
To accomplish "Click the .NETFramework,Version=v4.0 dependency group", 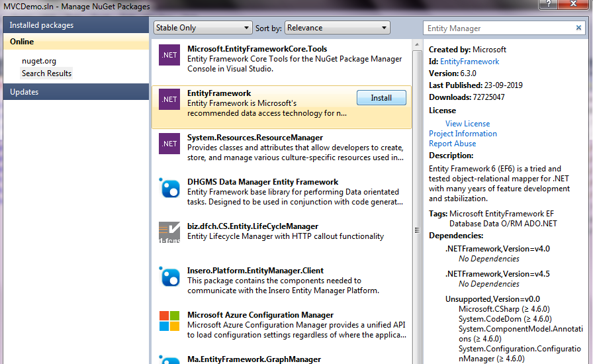I will 497,249.
